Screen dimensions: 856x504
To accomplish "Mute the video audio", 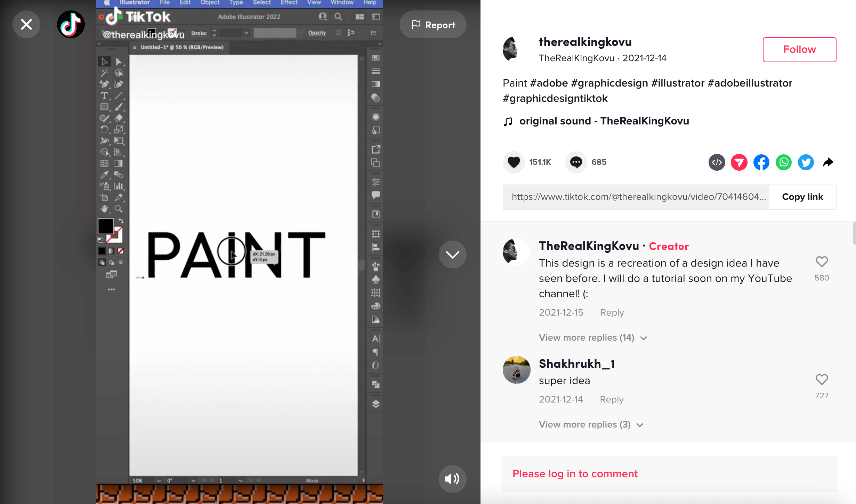I will (452, 479).
